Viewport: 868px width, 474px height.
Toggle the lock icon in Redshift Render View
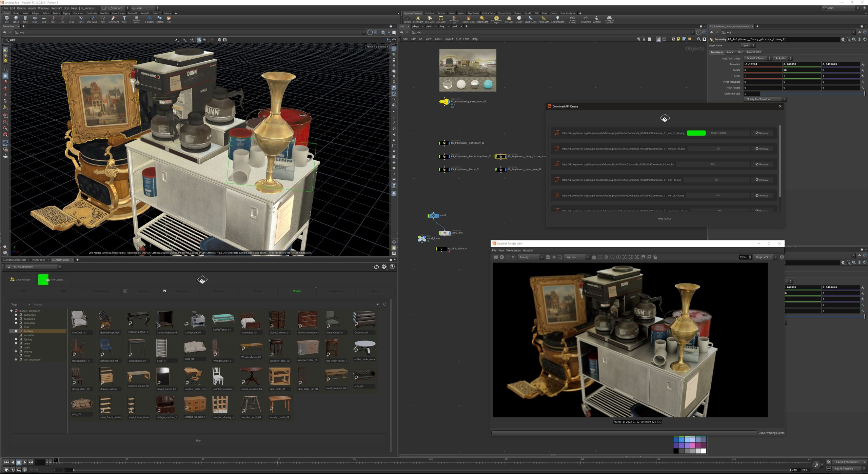pyautogui.click(x=594, y=257)
